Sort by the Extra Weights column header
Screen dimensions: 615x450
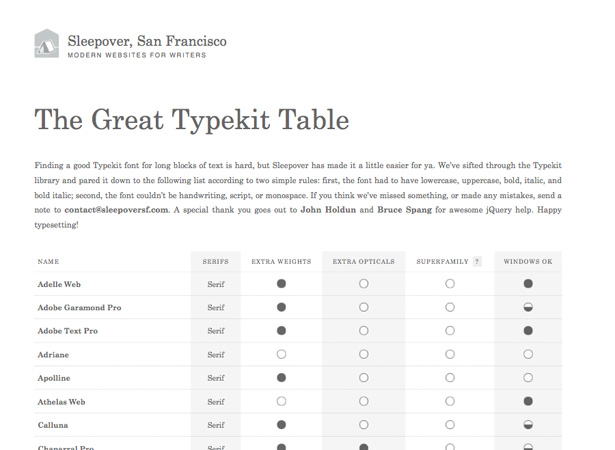[281, 262]
